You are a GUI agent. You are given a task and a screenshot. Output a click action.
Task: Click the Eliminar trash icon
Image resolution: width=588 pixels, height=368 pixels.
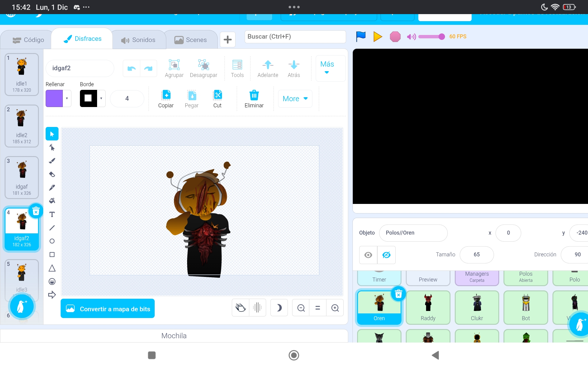point(254,95)
